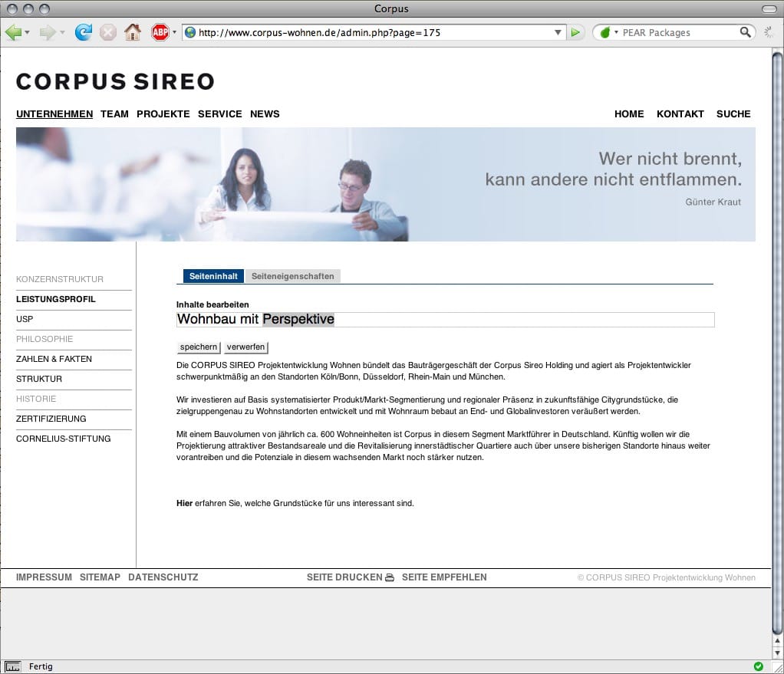Reload the page with the refresh icon
This screenshot has width=784, height=674.
tap(84, 32)
